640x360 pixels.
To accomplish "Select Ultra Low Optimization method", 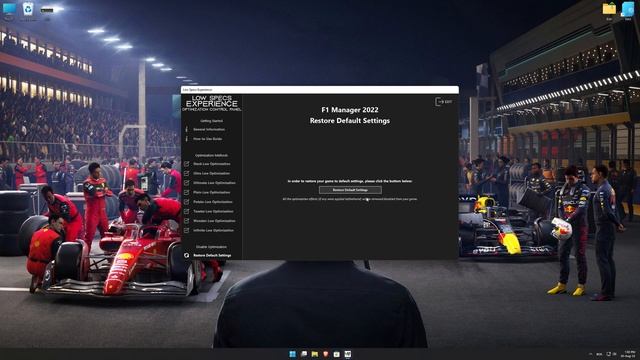I will click(211, 173).
